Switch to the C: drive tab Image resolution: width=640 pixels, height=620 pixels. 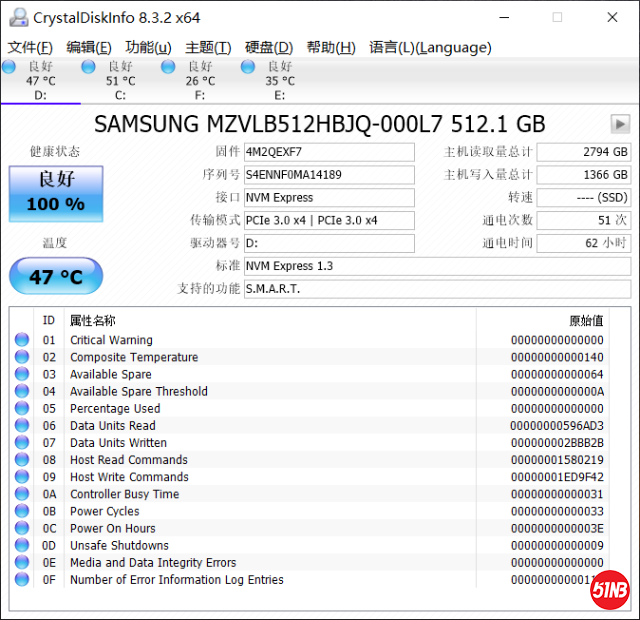[x=120, y=81]
